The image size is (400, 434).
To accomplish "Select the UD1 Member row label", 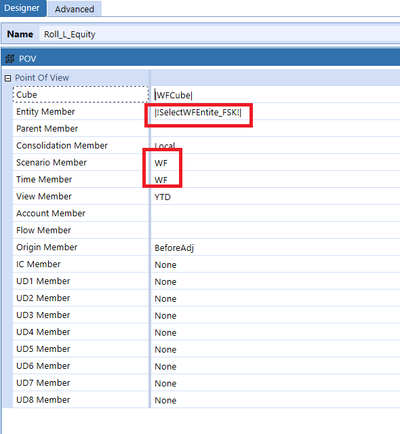I will (x=43, y=281).
